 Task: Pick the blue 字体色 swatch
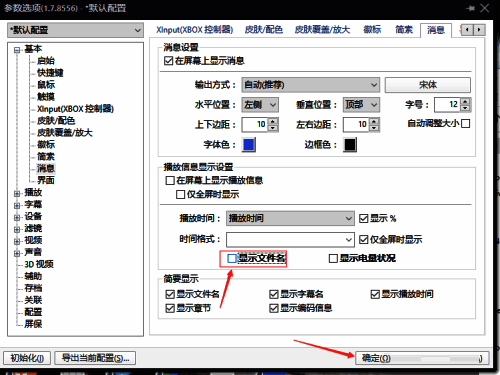249,145
